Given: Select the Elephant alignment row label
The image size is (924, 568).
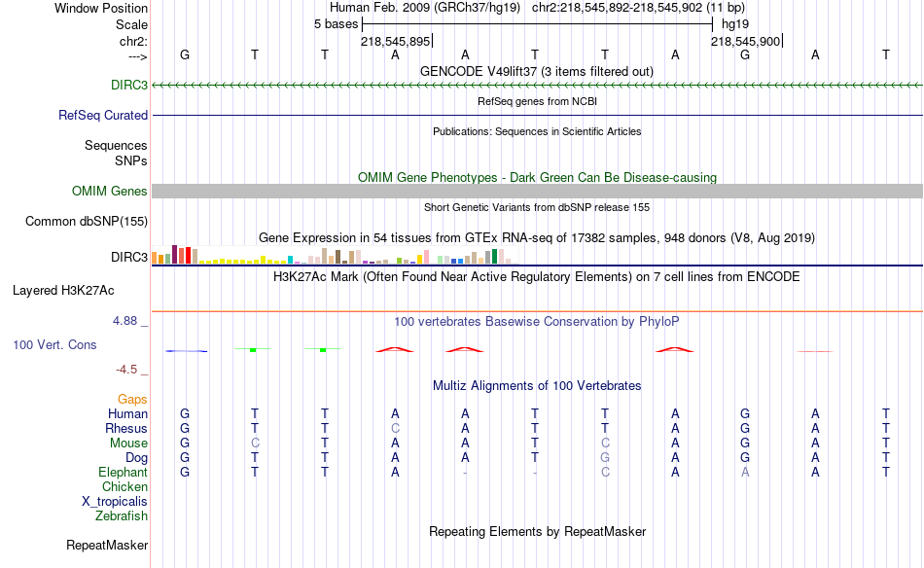Looking at the screenshot, I should tap(124, 472).
